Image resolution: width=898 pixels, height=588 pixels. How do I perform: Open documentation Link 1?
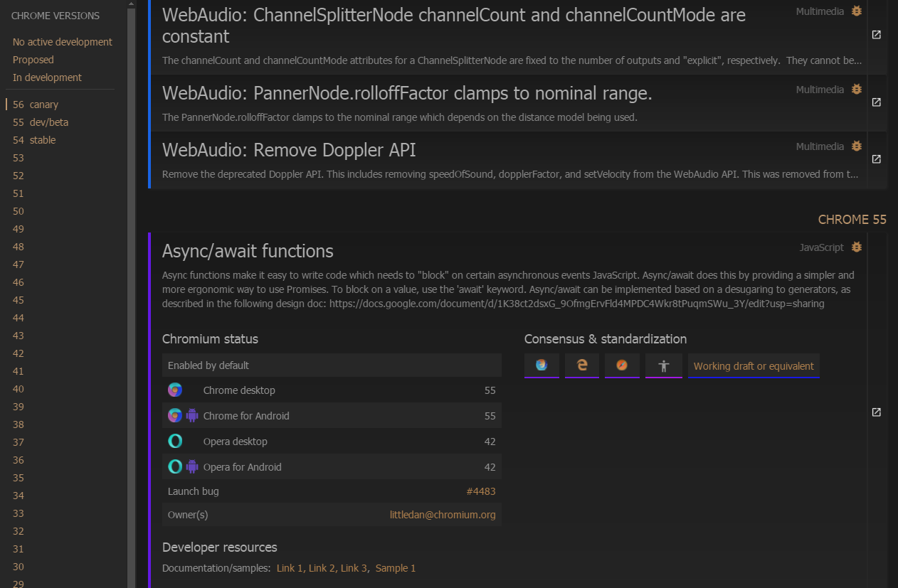point(290,568)
